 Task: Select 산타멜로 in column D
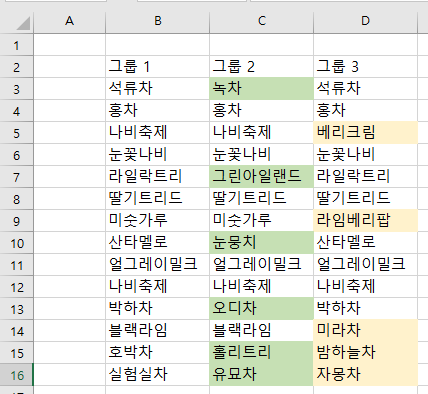pyautogui.click(x=365, y=243)
